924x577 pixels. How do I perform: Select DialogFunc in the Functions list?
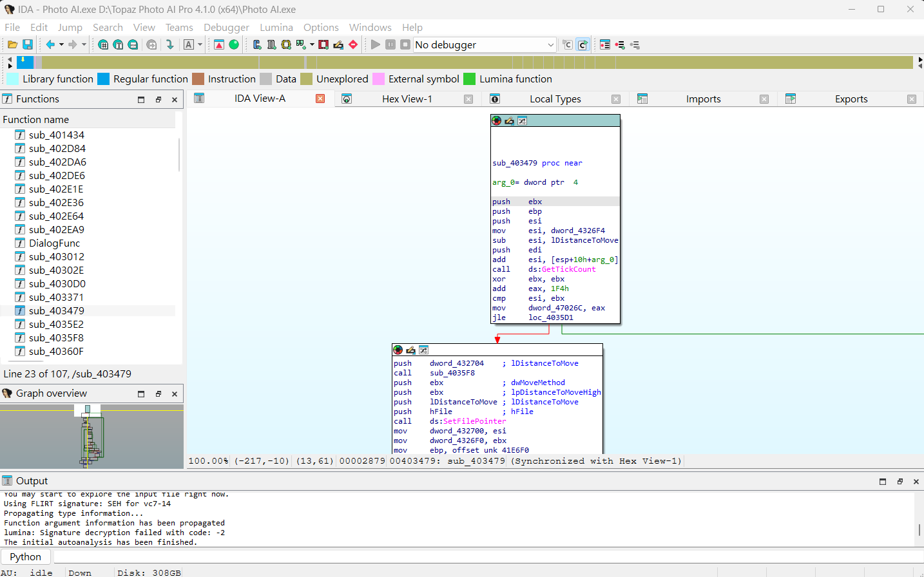click(x=54, y=243)
